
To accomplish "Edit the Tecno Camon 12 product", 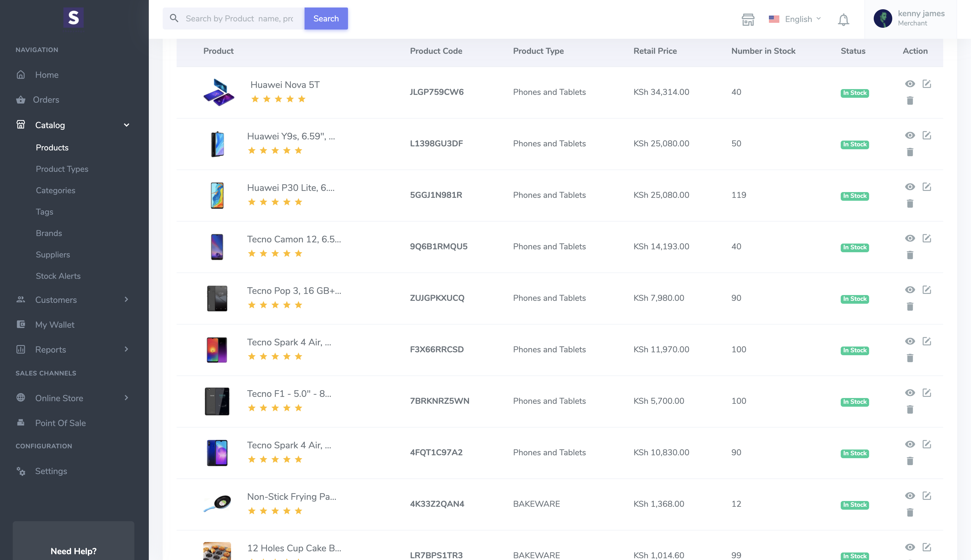I will (x=927, y=238).
